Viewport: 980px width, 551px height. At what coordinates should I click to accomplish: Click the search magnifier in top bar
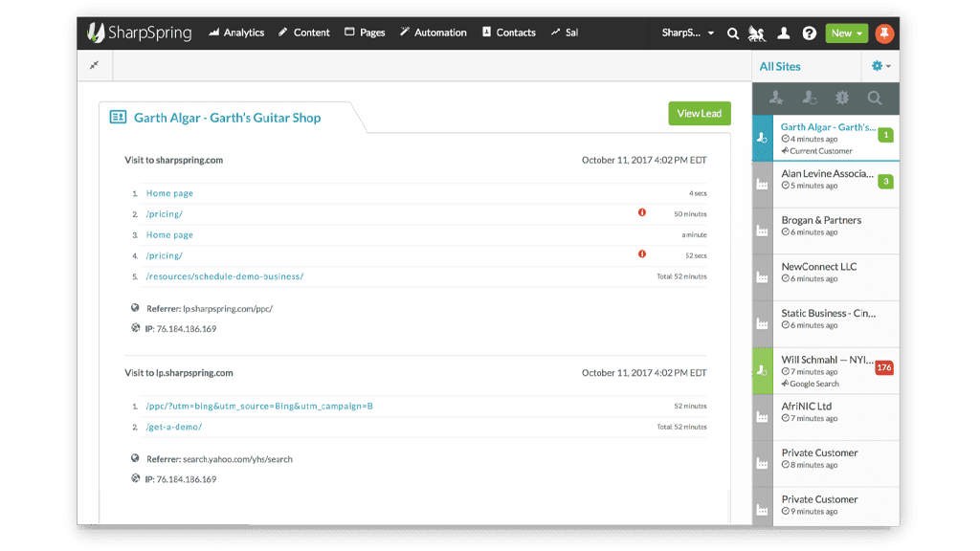click(x=732, y=33)
